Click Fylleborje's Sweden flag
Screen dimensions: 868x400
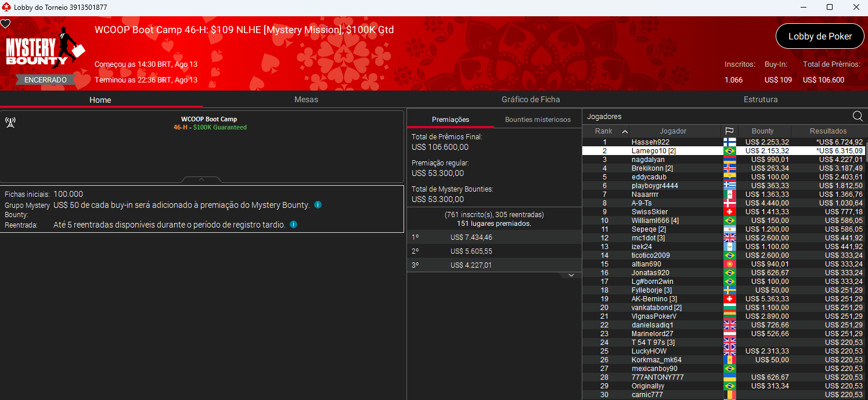tap(730, 290)
